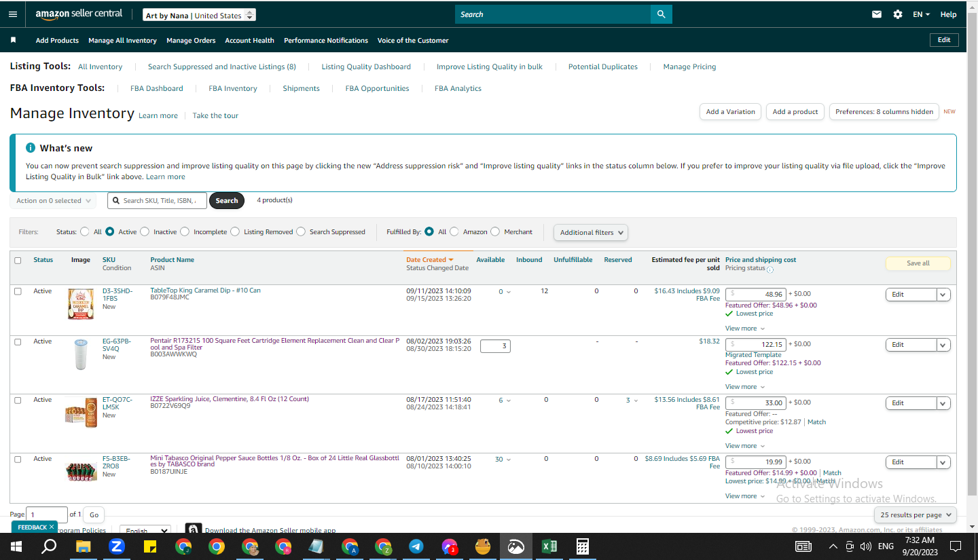Viewport: 978px width, 560px height.
Task: Go to FBA Dashboard tab
Action: click(157, 88)
